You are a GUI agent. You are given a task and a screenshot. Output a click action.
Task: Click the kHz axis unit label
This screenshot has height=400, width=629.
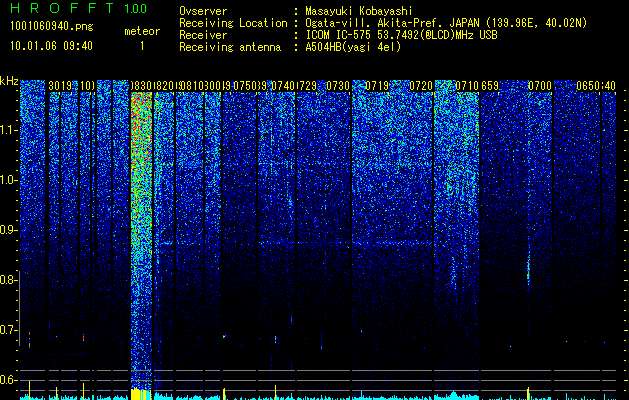pos(9,81)
